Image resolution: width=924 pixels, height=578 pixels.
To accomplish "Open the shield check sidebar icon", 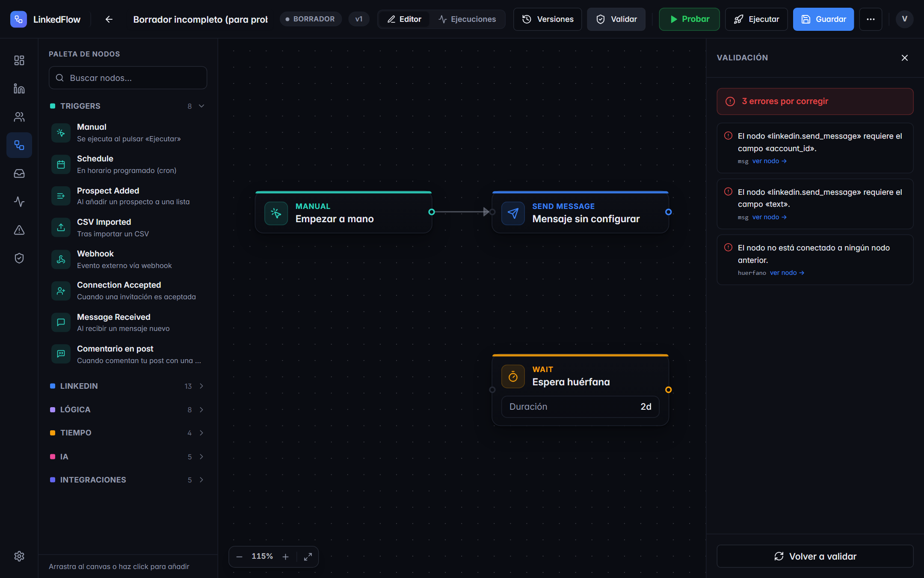I will [x=19, y=258].
